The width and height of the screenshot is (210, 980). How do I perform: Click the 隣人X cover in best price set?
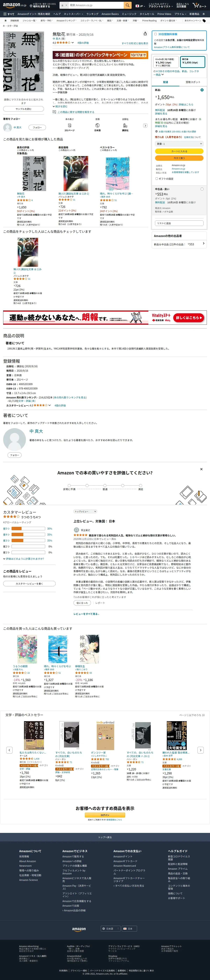click(x=76, y=174)
